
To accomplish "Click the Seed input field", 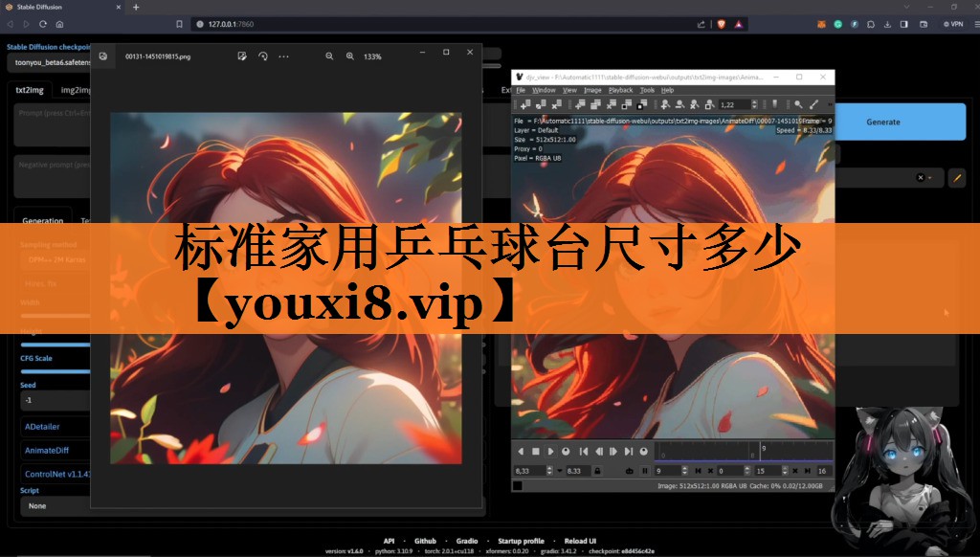I will pos(55,400).
